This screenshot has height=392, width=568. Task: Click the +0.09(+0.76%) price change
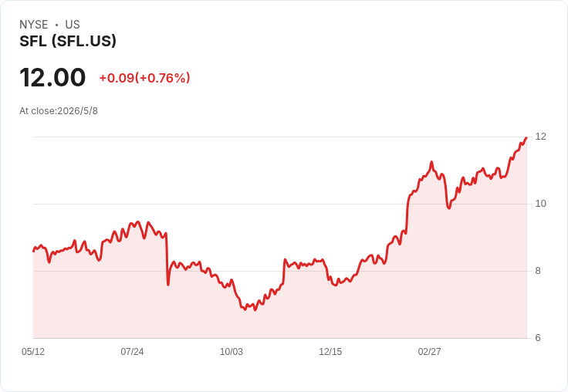144,78
